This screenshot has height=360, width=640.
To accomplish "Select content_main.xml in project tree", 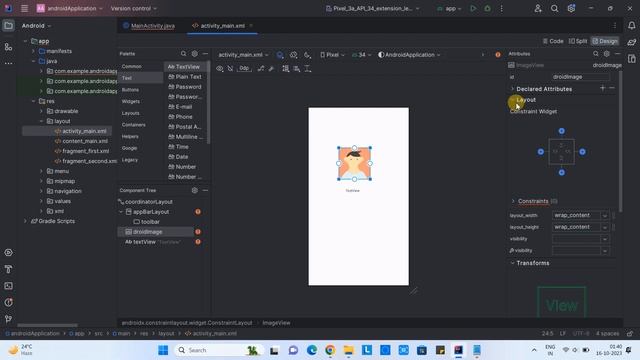I will (85, 141).
